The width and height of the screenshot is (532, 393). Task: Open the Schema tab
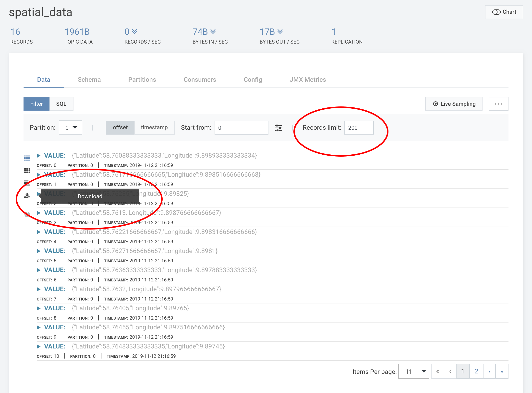coord(89,80)
